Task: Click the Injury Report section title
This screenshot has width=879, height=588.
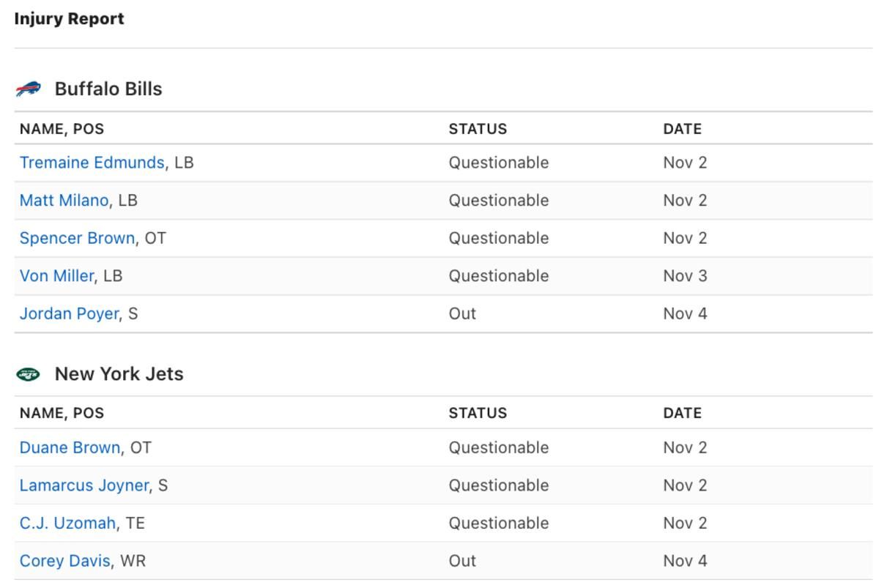Action: [69, 19]
